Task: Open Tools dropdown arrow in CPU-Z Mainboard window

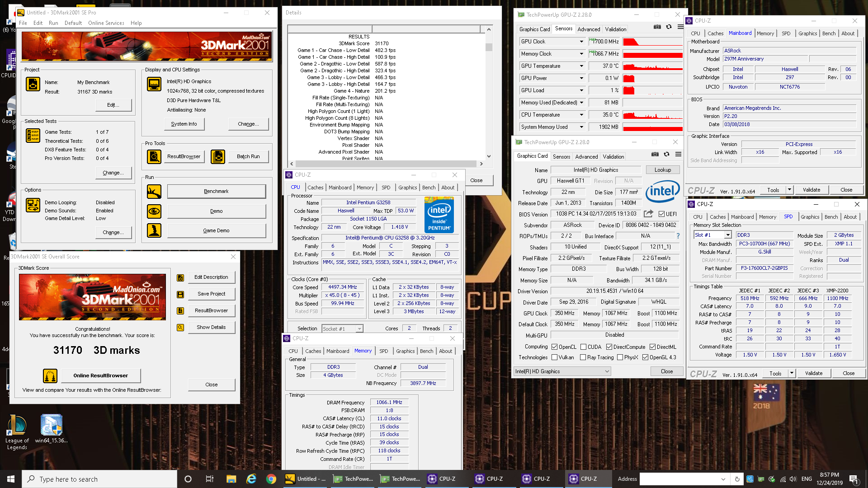Action: click(789, 190)
